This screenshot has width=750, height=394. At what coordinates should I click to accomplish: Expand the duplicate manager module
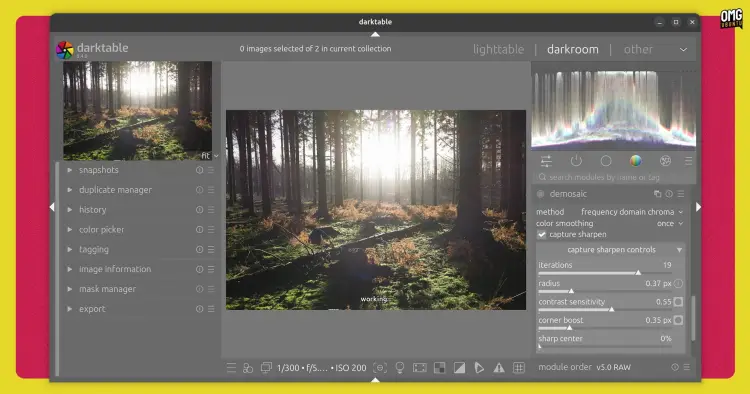point(70,190)
